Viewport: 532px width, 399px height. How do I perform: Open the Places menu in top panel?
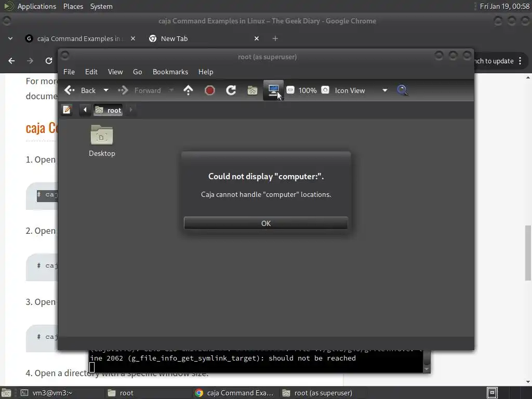[73, 6]
